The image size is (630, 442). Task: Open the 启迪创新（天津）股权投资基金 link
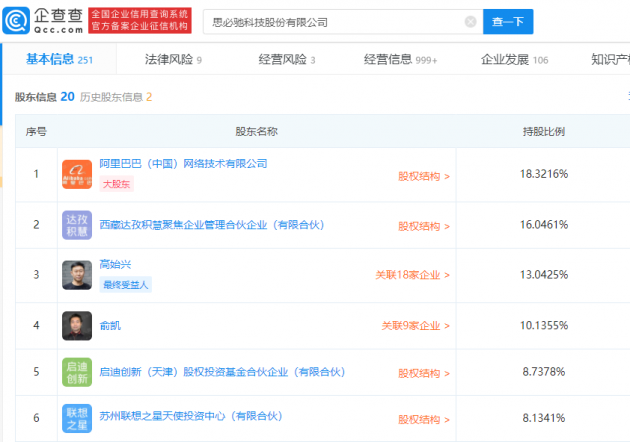coord(222,372)
